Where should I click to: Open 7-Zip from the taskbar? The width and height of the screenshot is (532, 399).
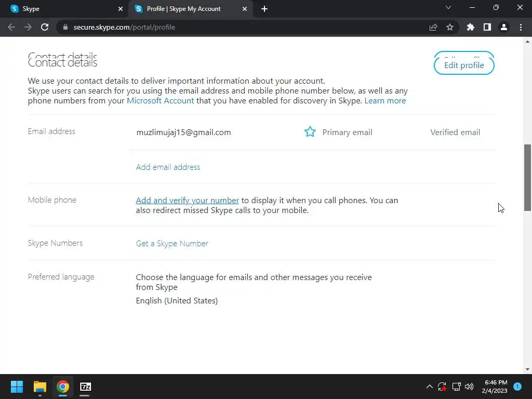point(86,387)
